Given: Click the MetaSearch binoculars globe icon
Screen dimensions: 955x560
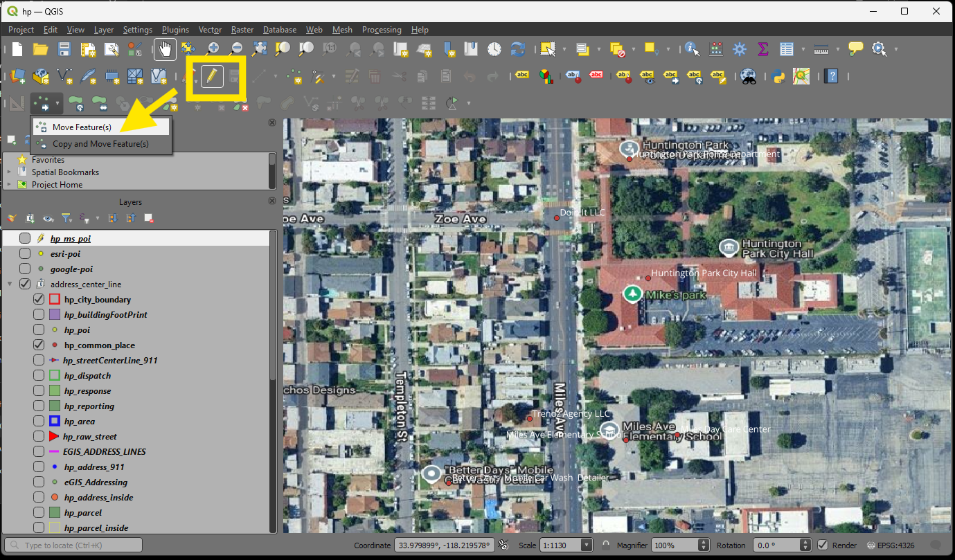Looking at the screenshot, I should (747, 76).
